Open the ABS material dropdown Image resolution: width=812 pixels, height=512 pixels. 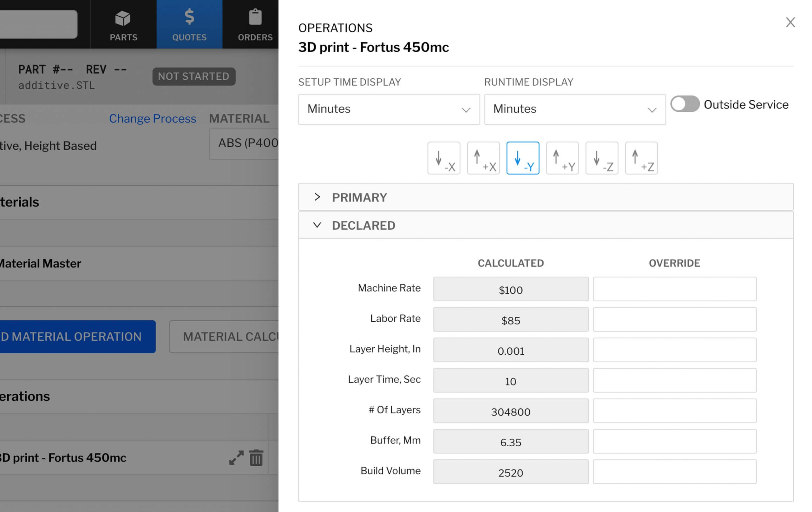[x=244, y=144]
